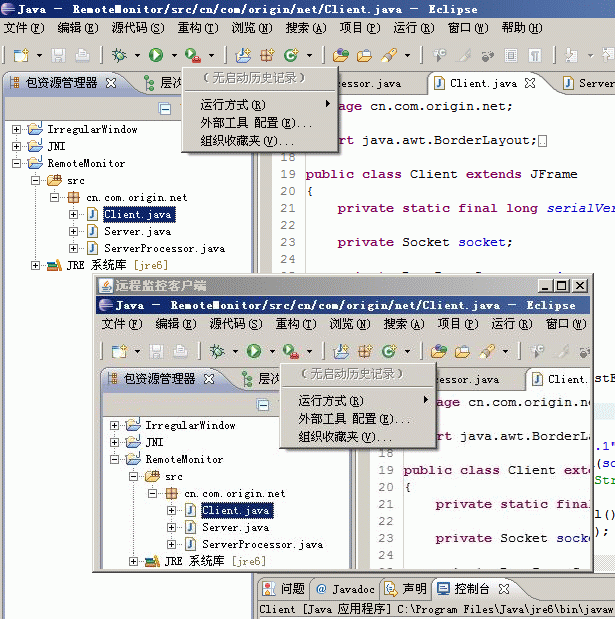Collapse the RemoteMonitor project in the outer package explorer
615x619 pixels.
click(x=17, y=163)
